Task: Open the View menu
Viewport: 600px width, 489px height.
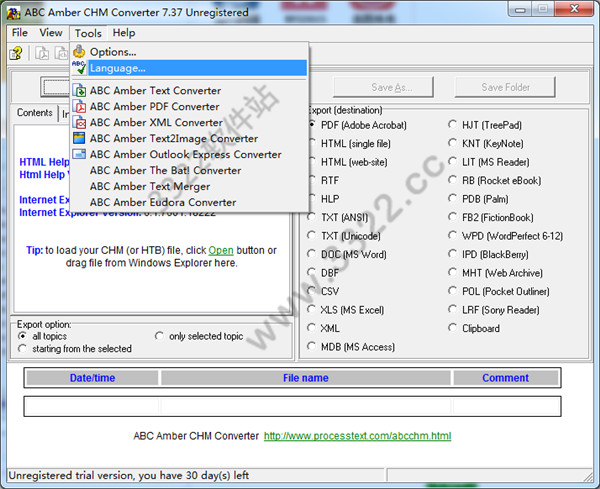Action: coord(51,33)
